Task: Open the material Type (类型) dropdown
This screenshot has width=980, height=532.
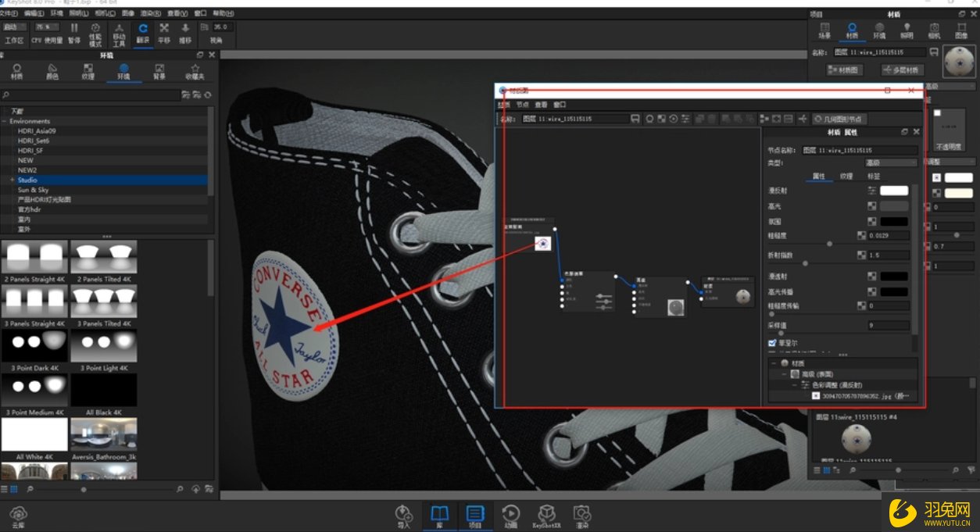Action: tap(890, 162)
